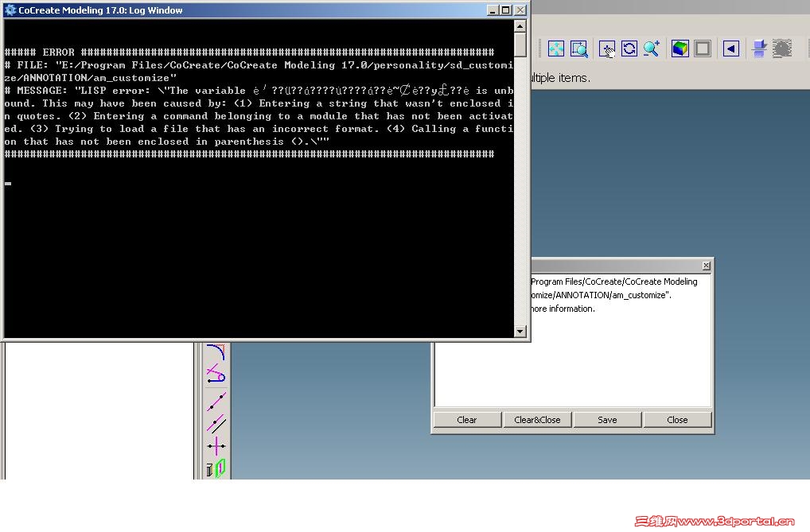810x532 pixels.
Task: Select the two-point construction line tool
Action: tap(216, 401)
